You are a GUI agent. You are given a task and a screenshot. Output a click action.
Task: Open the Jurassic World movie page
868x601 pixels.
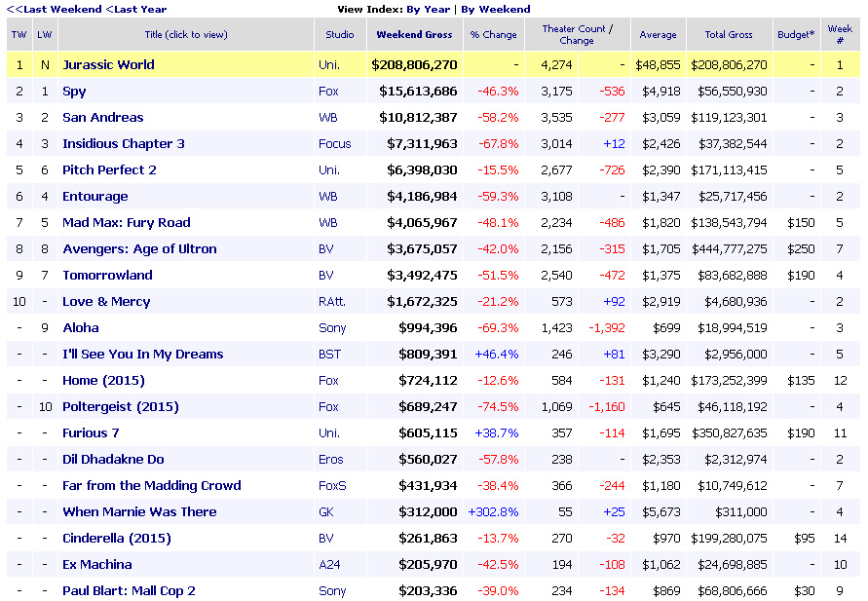pyautogui.click(x=108, y=65)
